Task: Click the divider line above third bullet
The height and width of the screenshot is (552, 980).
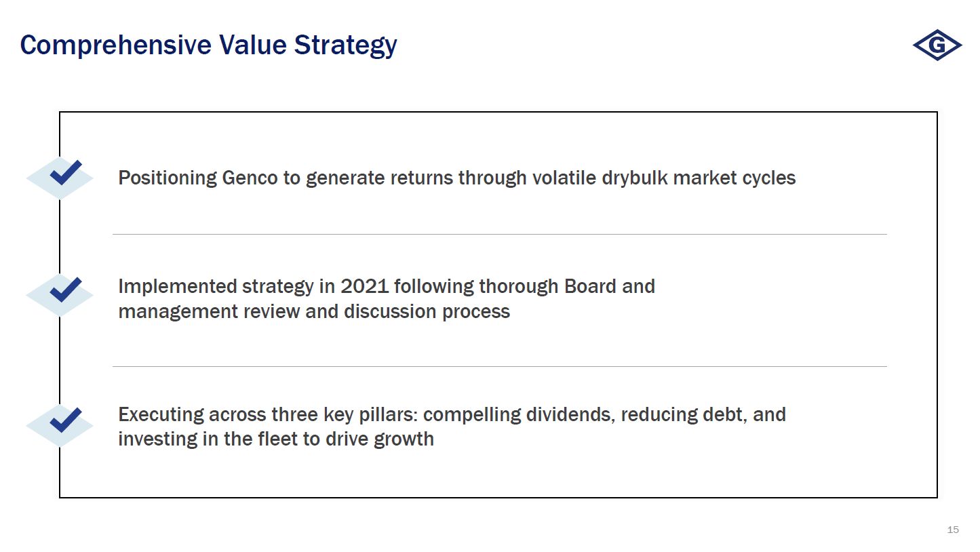Action: (x=499, y=366)
